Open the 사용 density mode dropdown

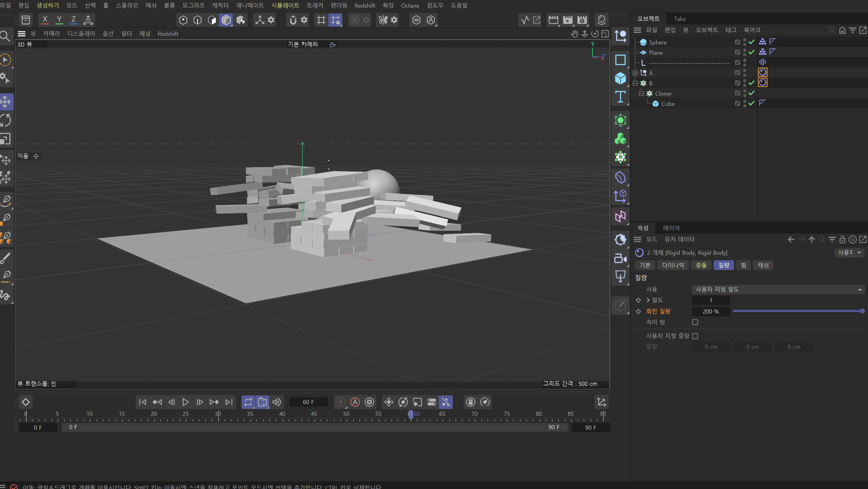[x=778, y=290]
